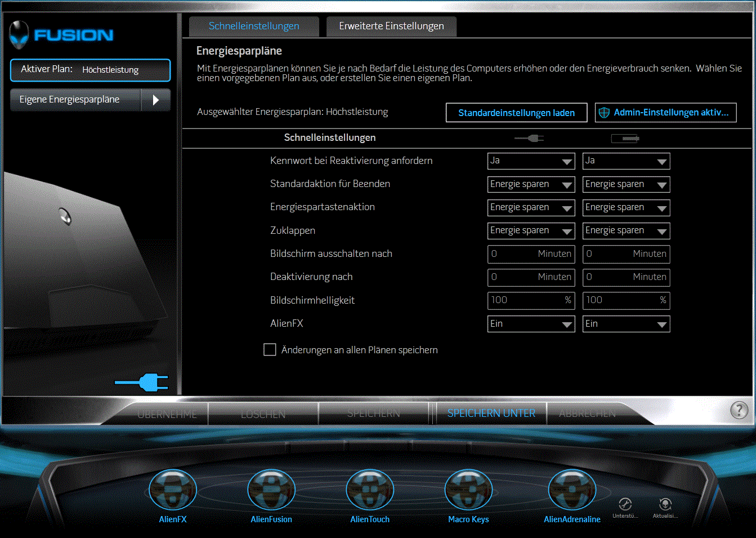Open plugged-in Kennwort bei Reaktivierung dropdown
The image size is (756, 538).
tap(531, 161)
